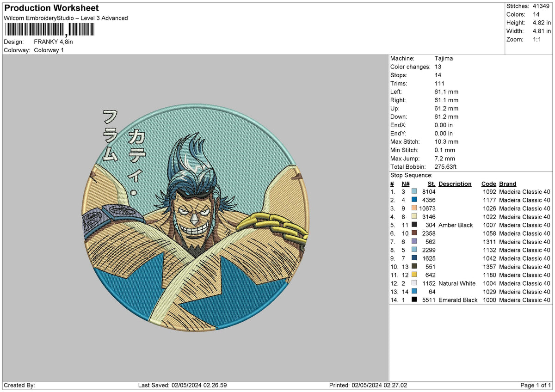Click the design name 'FRANKY 4,8in'

(x=54, y=42)
